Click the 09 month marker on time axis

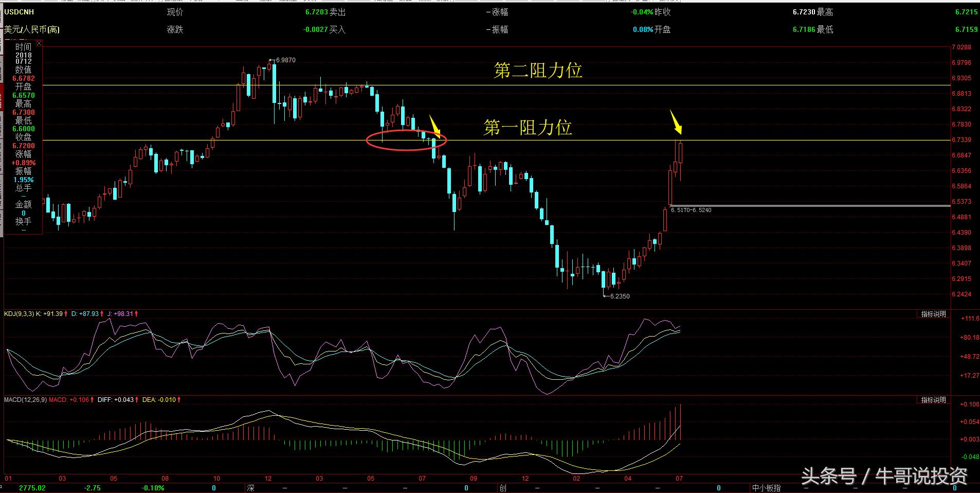click(474, 479)
